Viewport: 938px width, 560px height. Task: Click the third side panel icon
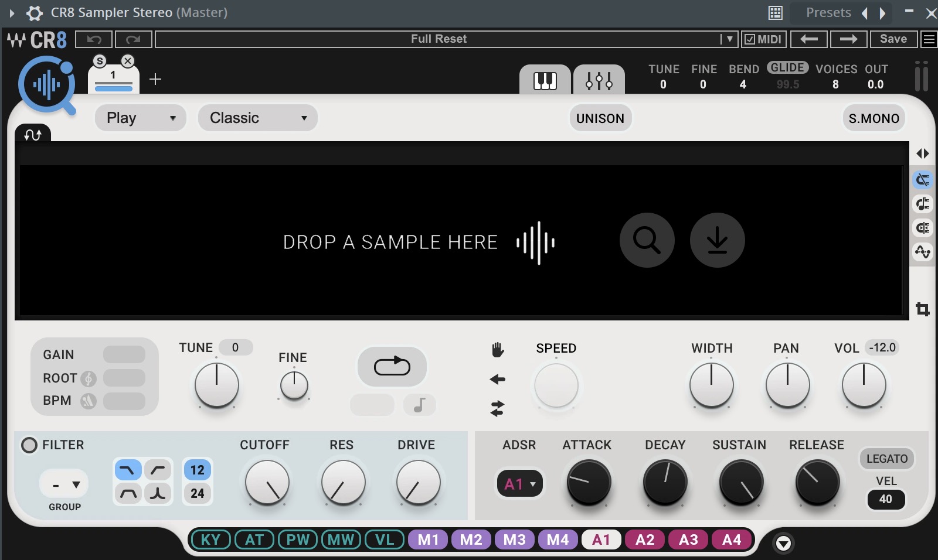pos(923,228)
